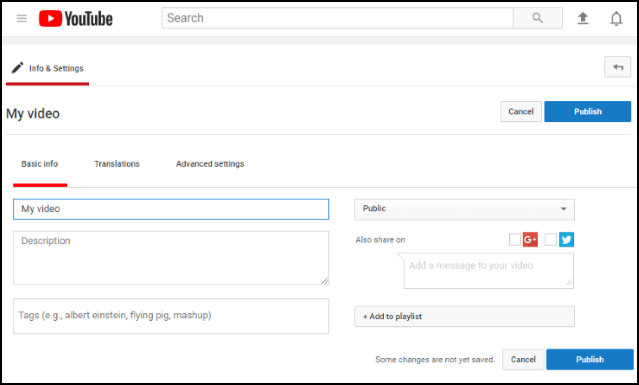Click the bottom Cancel button
639x385 pixels.
pos(523,359)
